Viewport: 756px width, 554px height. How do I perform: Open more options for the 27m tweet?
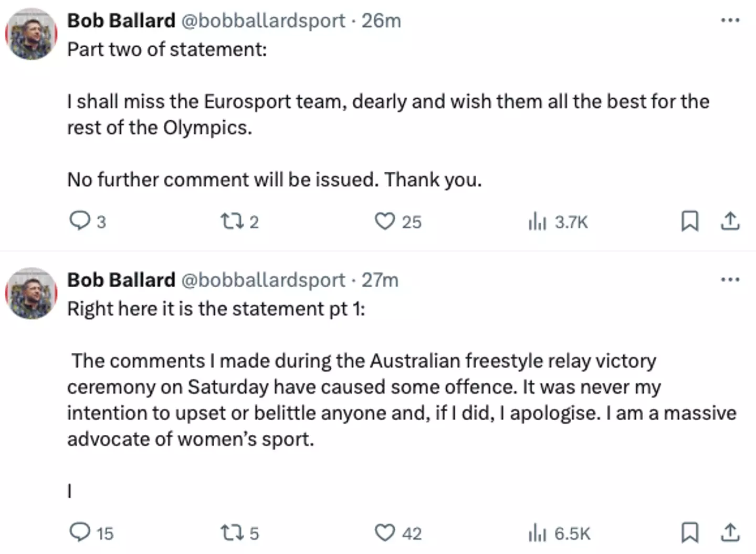[730, 279]
